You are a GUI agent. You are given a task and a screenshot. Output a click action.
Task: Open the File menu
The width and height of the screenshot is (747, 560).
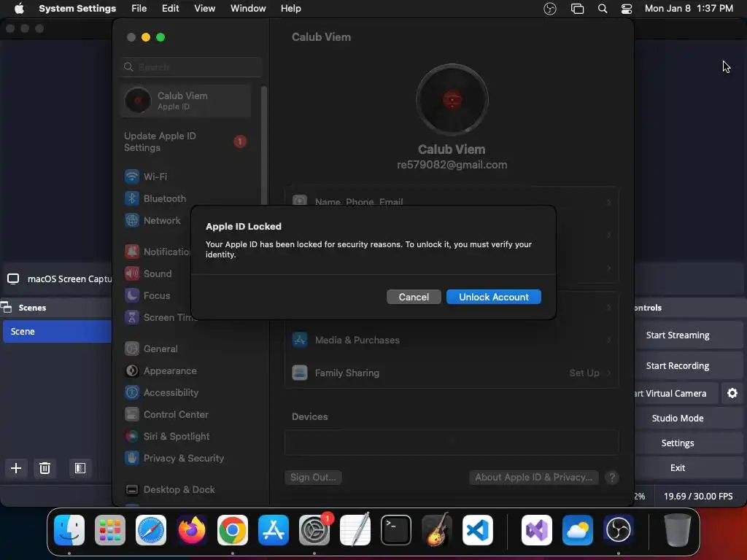point(139,8)
